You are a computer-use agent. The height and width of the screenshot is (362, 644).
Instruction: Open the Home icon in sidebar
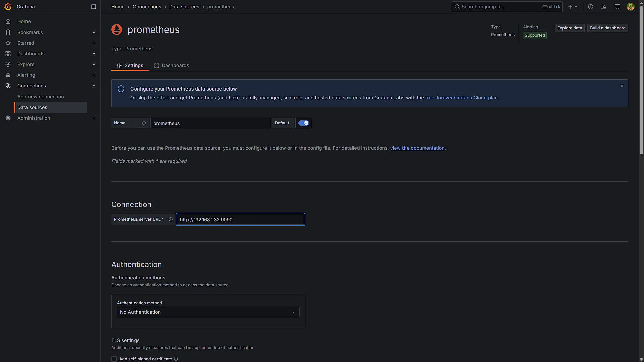8,21
